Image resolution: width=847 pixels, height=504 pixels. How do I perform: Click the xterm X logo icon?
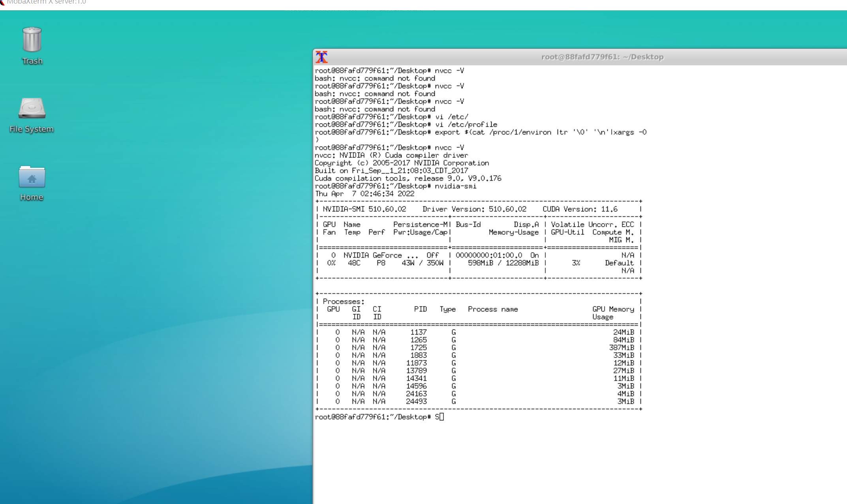(322, 57)
